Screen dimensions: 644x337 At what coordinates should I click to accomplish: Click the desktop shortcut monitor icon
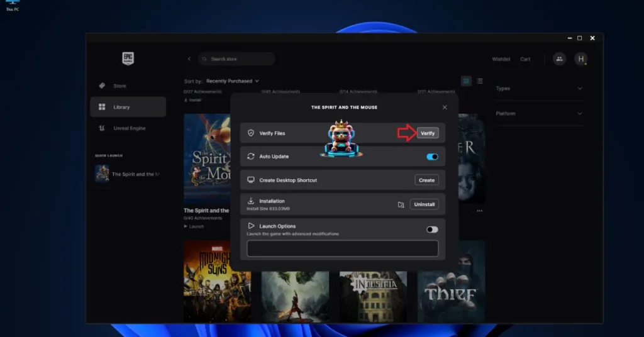click(250, 180)
